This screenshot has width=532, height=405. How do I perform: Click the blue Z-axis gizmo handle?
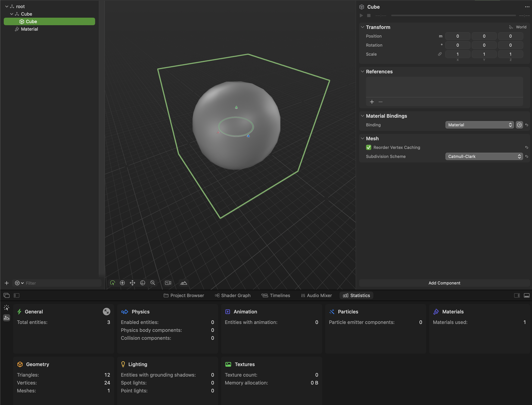(x=248, y=136)
